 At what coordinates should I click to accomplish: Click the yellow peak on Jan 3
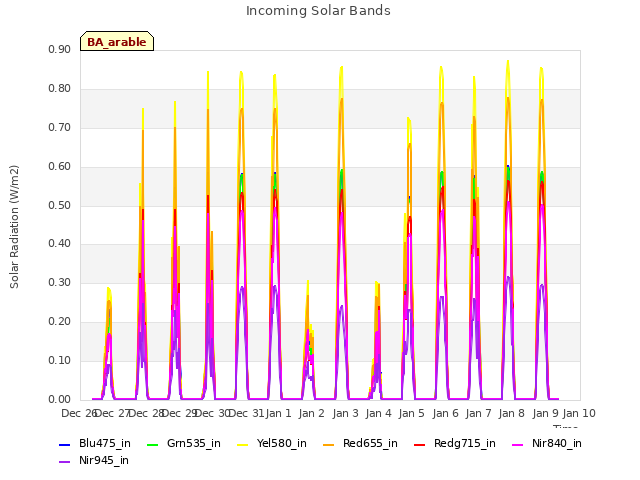[x=342, y=68]
